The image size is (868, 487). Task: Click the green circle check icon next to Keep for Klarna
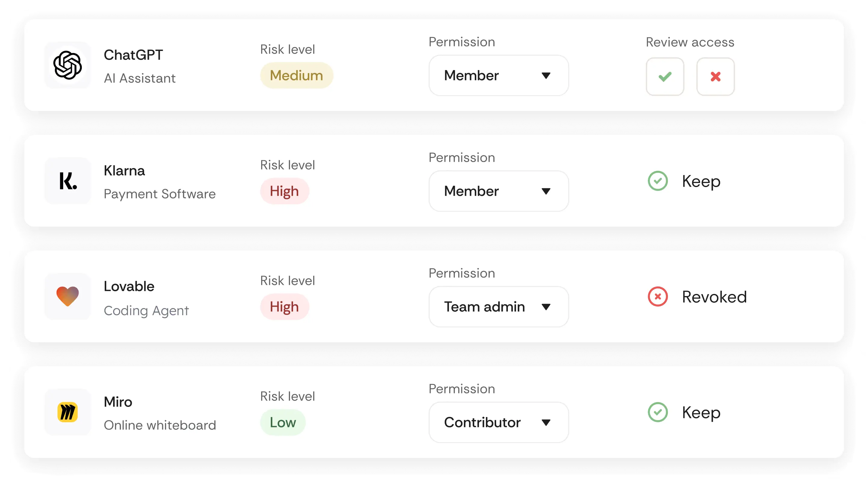click(x=657, y=181)
